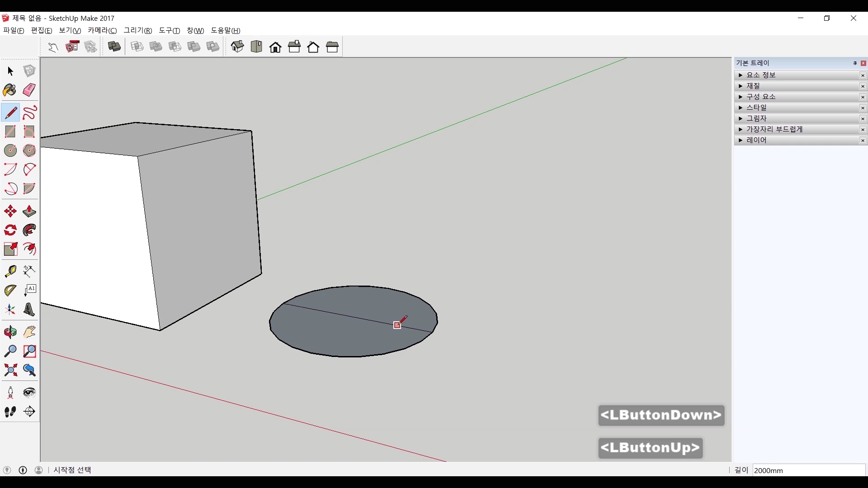This screenshot has width=868, height=488.
Task: Select the Paint Bucket tool
Action: click(x=10, y=90)
